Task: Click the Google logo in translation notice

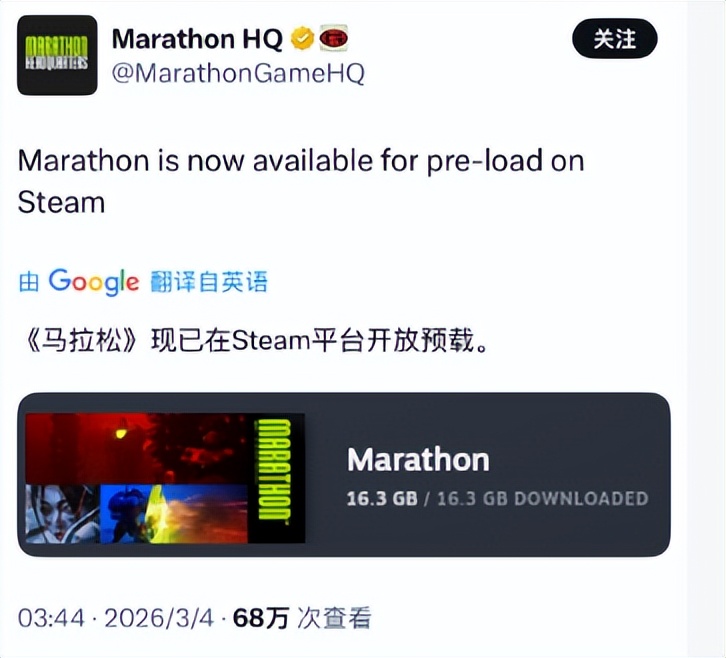Action: (x=94, y=282)
